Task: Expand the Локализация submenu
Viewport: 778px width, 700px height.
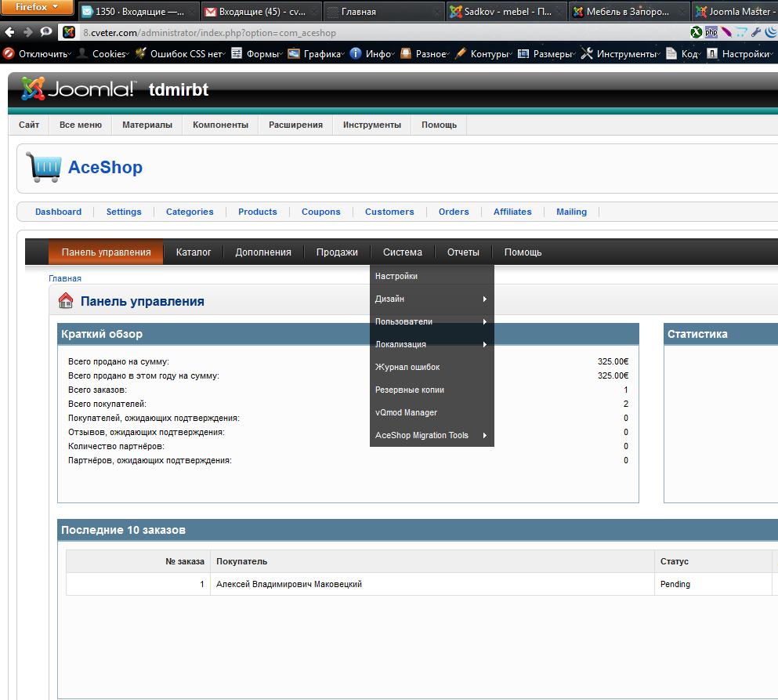Action: coord(432,345)
